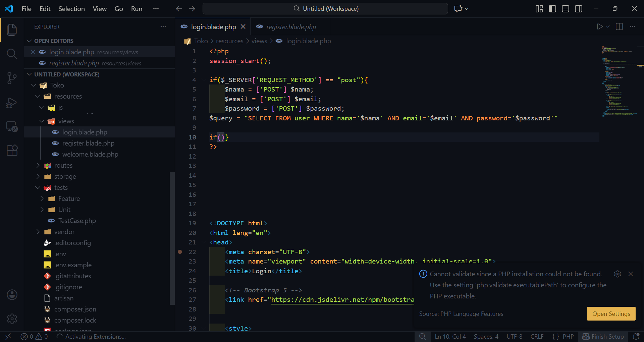Collapse the resources folder
The width and height of the screenshot is (644, 342).
pos(38,96)
